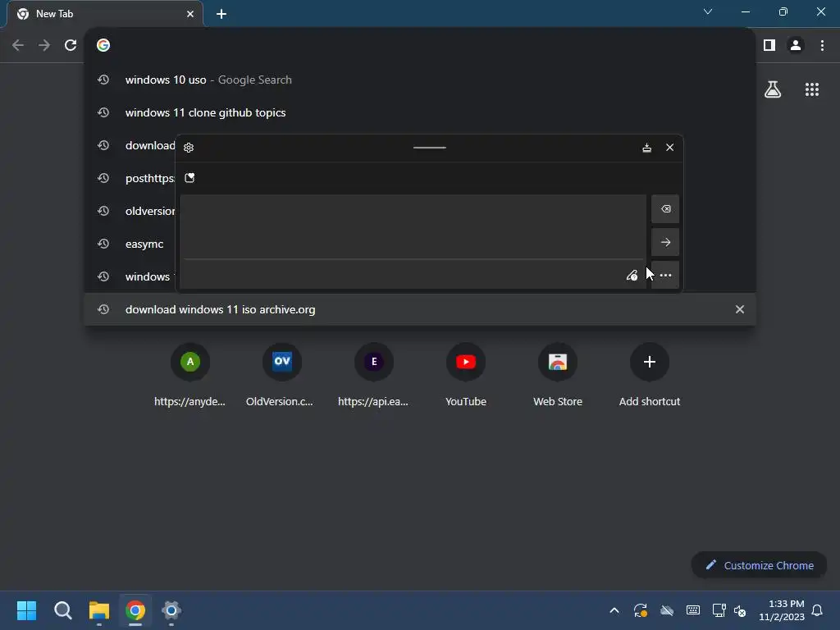Open Settings from taskbar

(171, 610)
